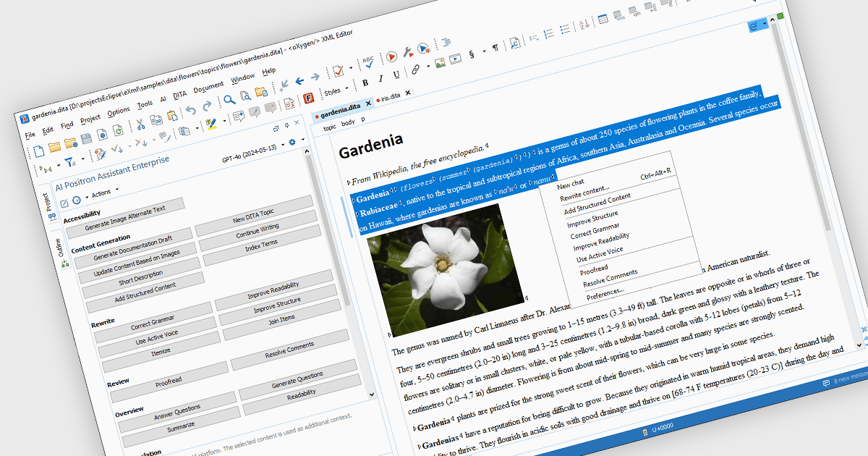
Task: Click the highlighter pen icon
Action: [x=211, y=124]
